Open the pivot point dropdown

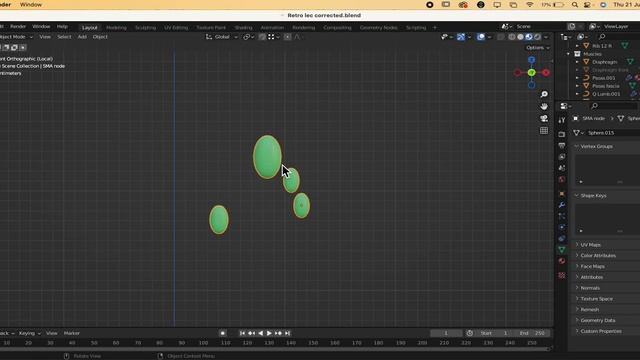249,37
